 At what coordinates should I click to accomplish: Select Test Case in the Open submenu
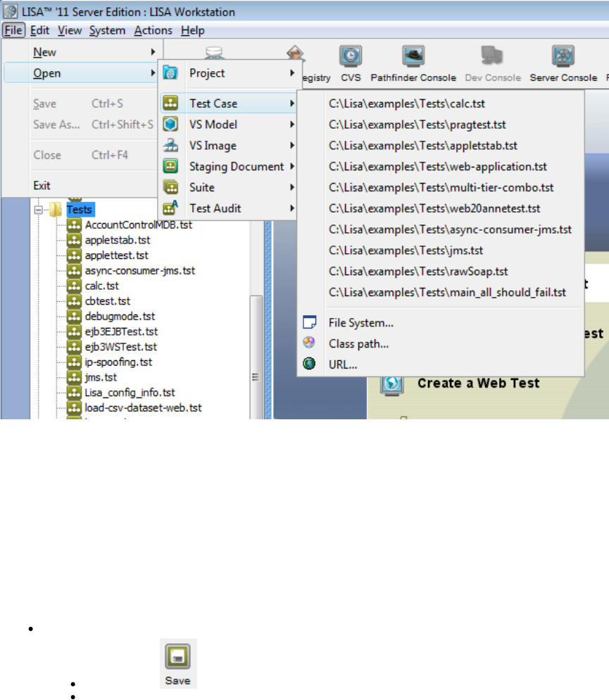point(228,103)
